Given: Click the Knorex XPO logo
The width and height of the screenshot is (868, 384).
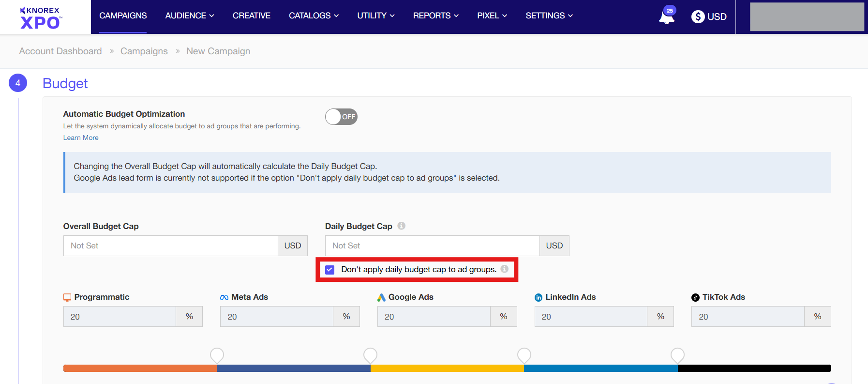Looking at the screenshot, I should click(x=41, y=17).
